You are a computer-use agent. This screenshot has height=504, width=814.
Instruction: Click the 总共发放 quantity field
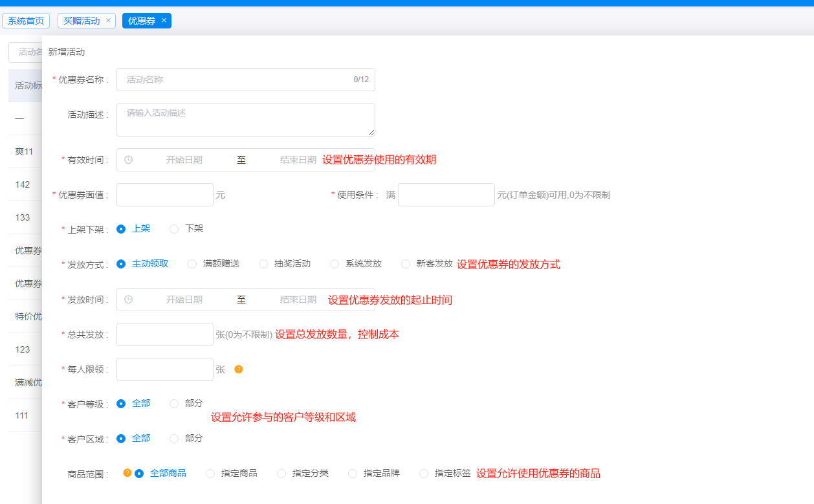(164, 334)
